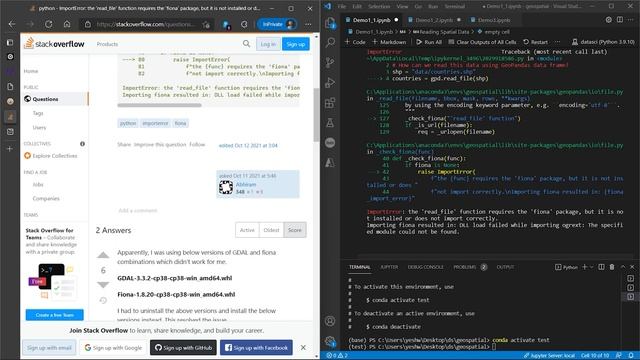
Task: Go to browser home page
Action: click(67, 24)
